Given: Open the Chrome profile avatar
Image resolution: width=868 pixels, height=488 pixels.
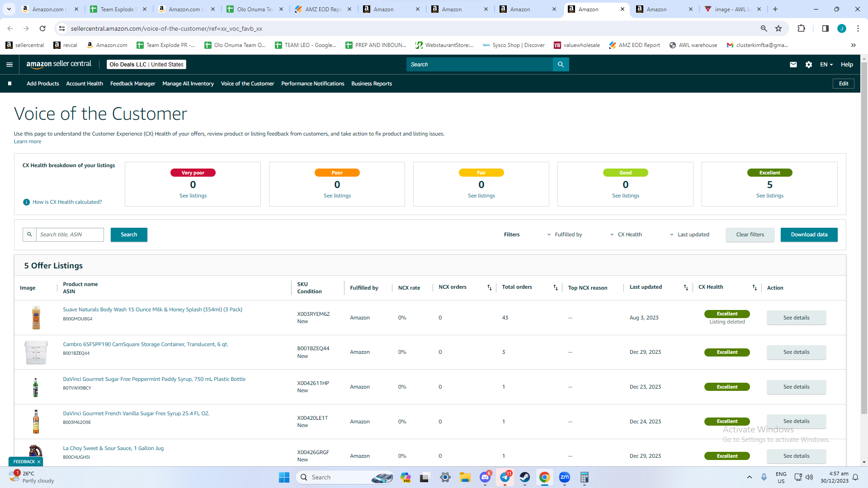Looking at the screenshot, I should pos(842,28).
